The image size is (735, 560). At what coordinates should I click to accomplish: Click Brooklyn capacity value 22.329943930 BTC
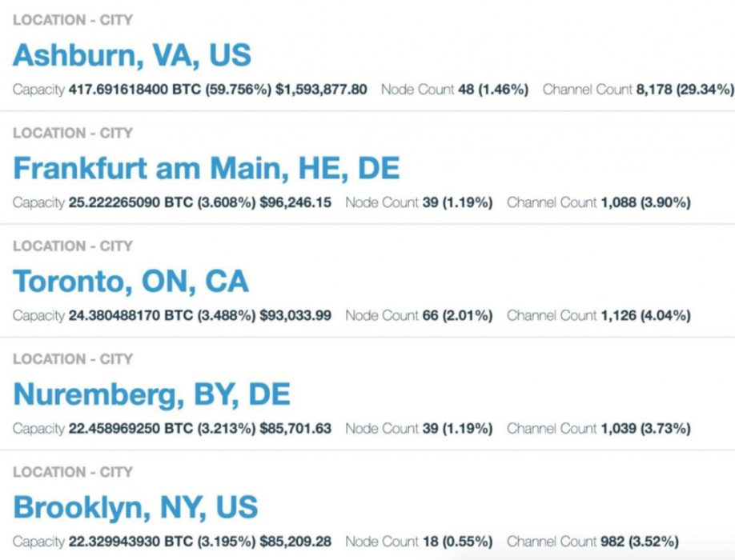(x=125, y=542)
